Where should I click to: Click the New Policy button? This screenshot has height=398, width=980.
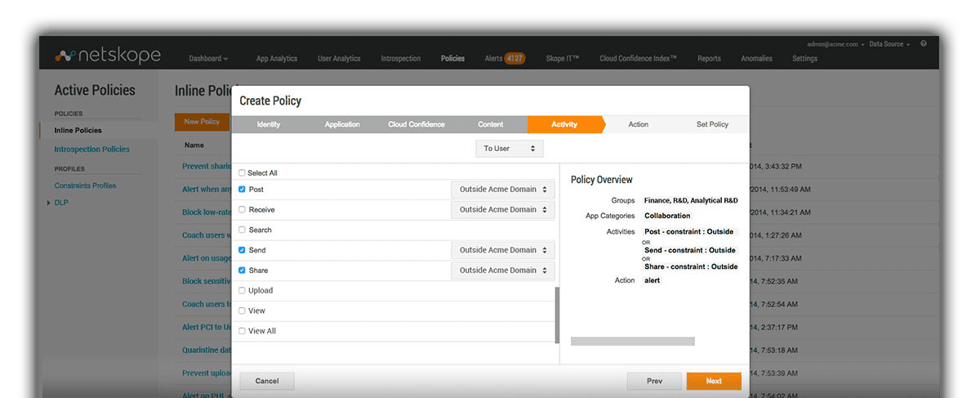(x=202, y=122)
